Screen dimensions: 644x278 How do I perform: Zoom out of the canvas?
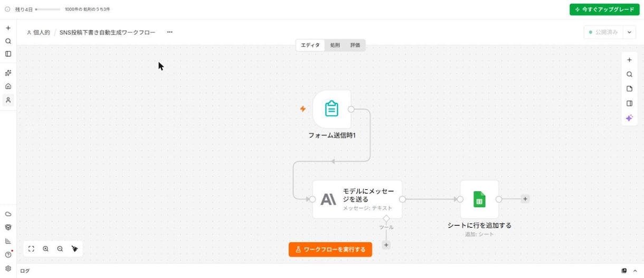click(x=60, y=248)
